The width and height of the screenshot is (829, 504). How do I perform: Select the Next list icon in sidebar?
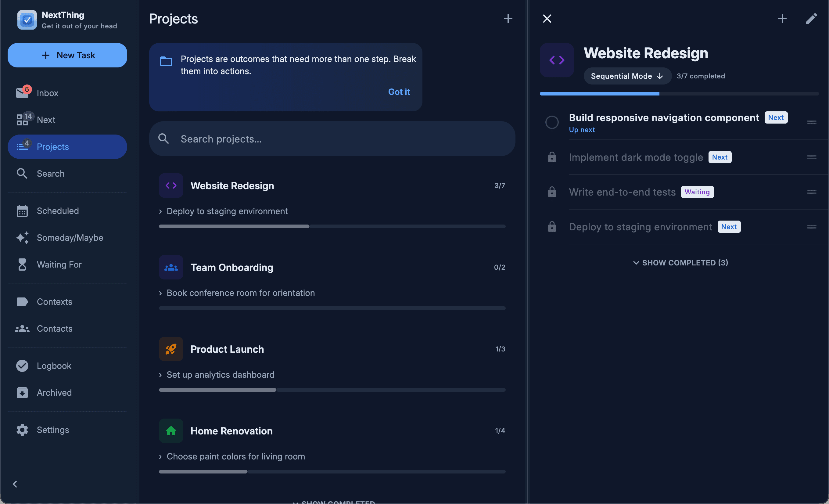pyautogui.click(x=22, y=119)
